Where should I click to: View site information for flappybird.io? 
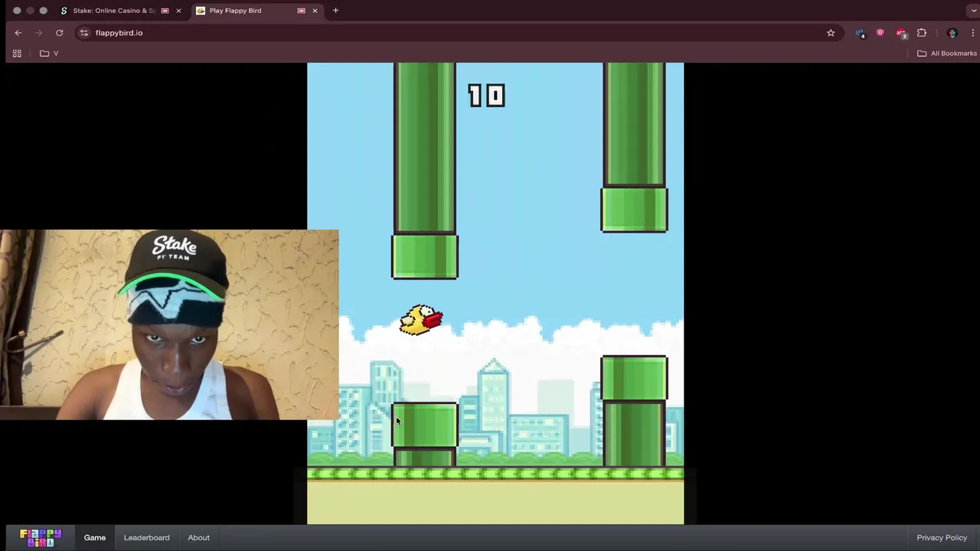[84, 33]
